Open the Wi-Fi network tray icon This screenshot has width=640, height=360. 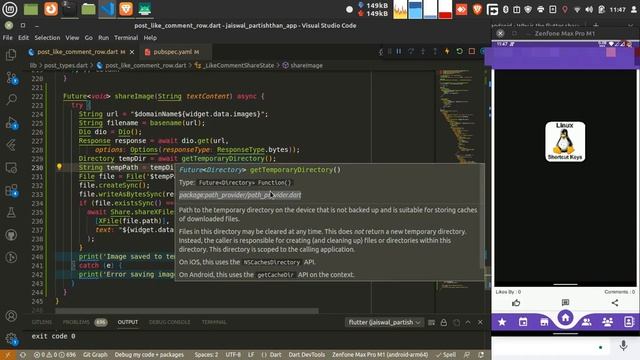(577, 9)
